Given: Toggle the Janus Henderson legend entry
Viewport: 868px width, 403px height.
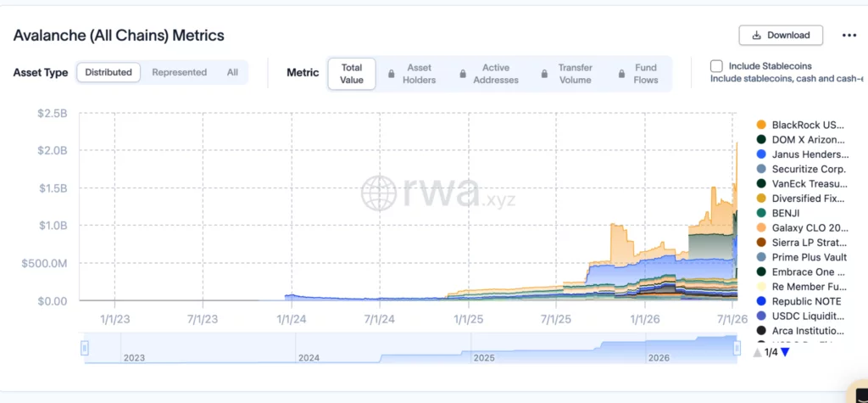Looking at the screenshot, I should pyautogui.click(x=803, y=154).
